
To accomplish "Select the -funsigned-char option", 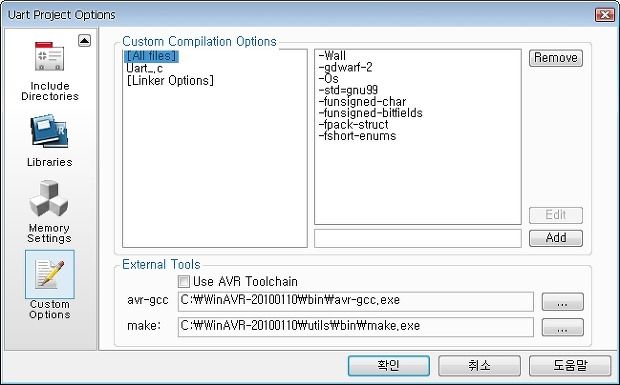I will tap(362, 102).
